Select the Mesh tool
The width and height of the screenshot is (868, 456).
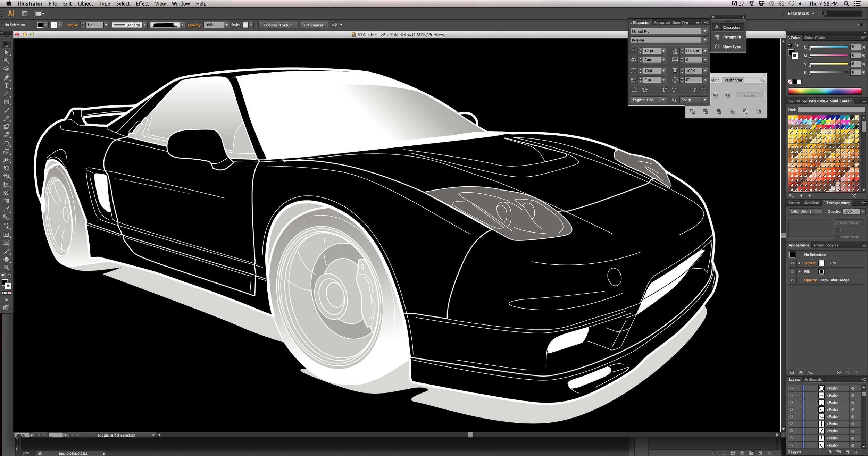point(6,193)
